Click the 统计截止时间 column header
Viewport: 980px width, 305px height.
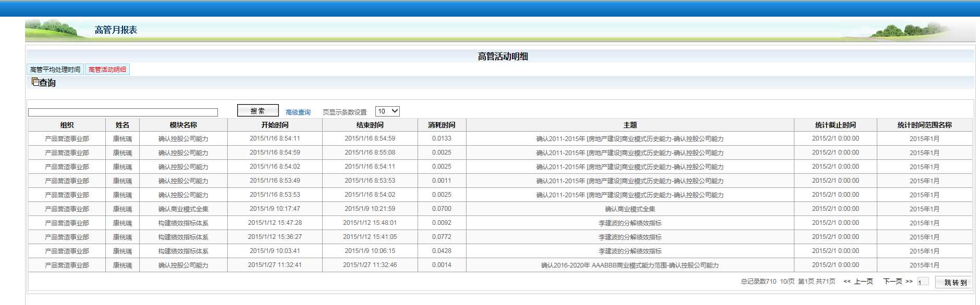coord(835,125)
